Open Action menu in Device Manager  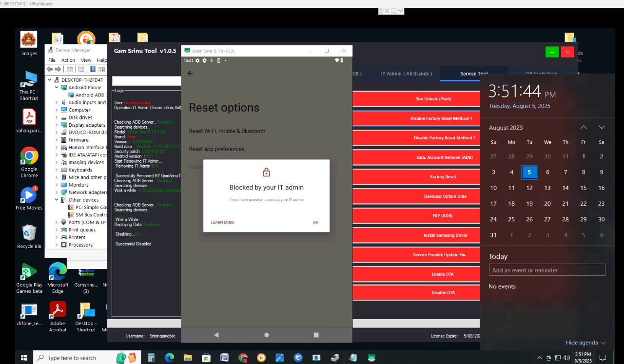(x=68, y=60)
